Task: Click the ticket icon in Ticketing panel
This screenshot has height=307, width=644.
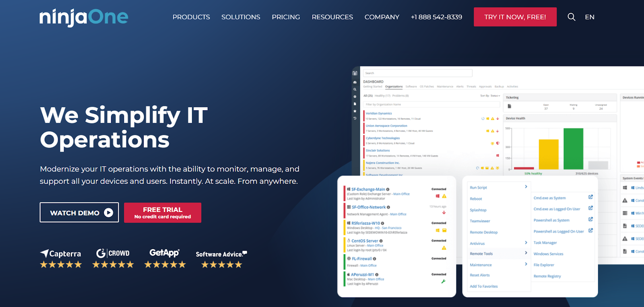Action: click(x=509, y=106)
